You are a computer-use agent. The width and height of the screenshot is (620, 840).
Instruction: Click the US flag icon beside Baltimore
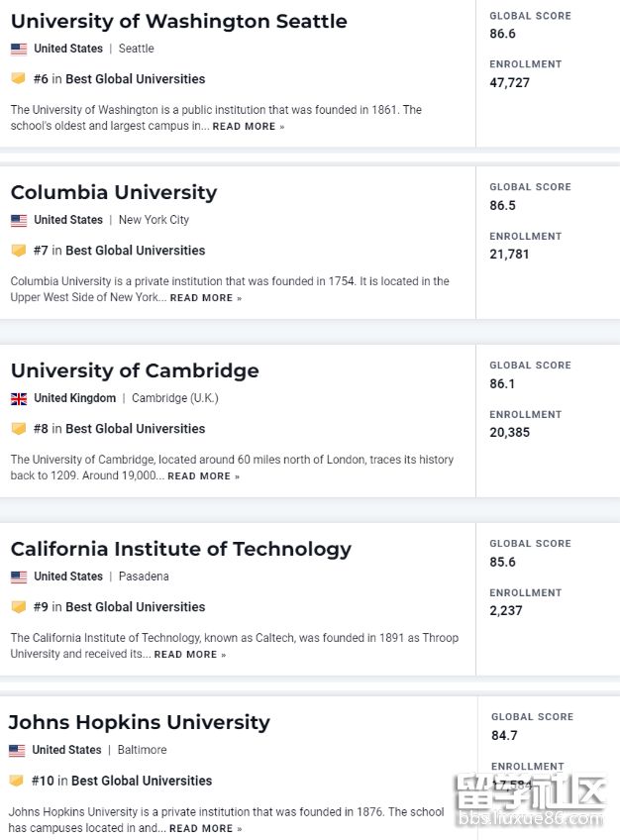17,751
